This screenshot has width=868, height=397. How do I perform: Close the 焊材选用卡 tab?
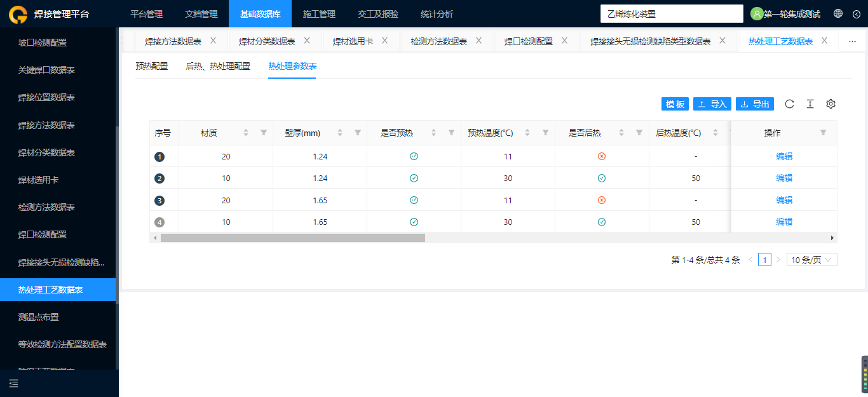point(384,41)
